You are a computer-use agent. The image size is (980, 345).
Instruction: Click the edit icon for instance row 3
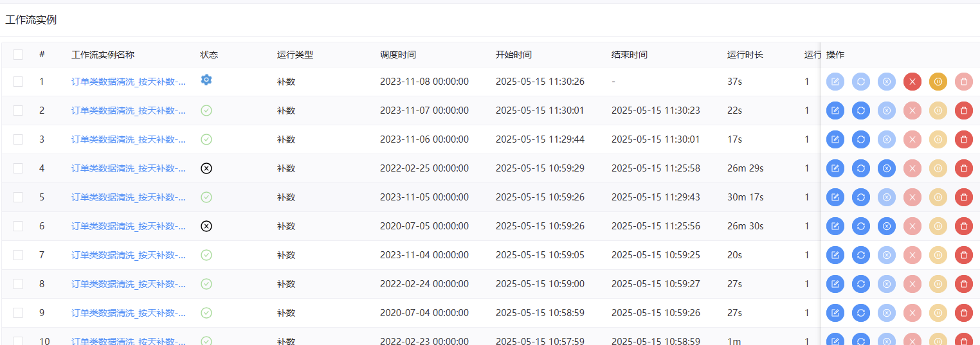(835, 139)
